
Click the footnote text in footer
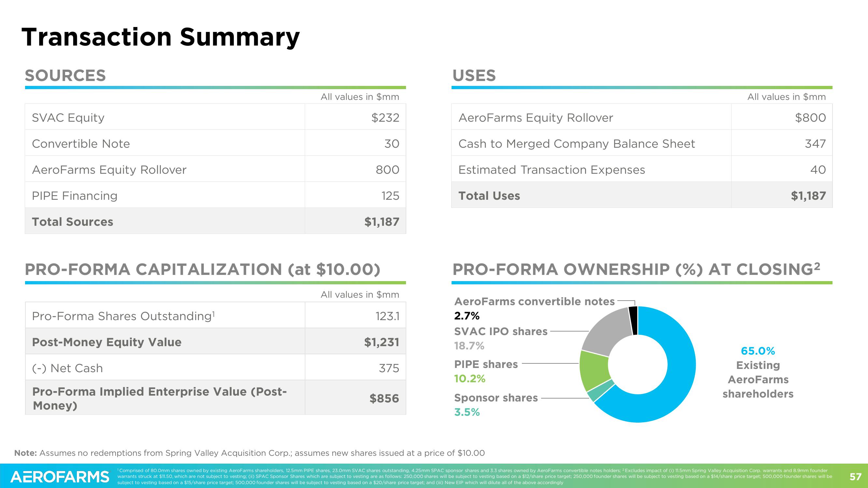tap(474, 477)
